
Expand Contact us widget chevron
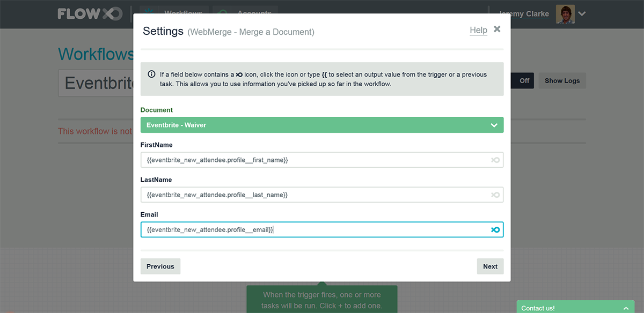point(625,308)
